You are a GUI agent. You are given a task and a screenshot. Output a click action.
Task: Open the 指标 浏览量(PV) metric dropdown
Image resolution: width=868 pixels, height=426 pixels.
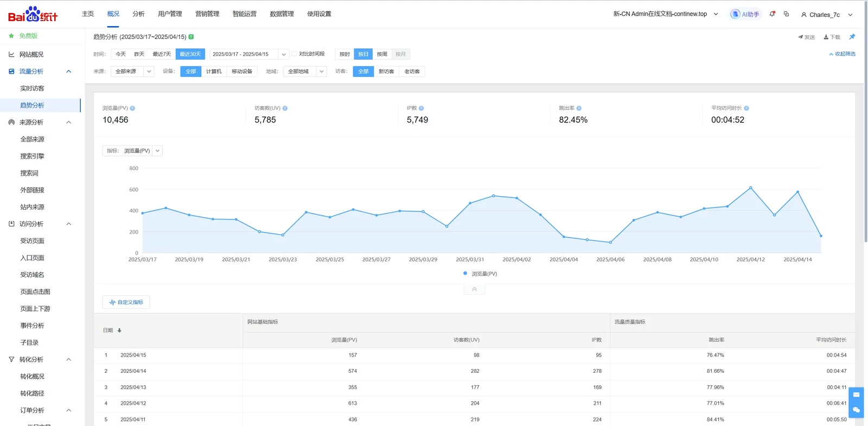point(132,151)
